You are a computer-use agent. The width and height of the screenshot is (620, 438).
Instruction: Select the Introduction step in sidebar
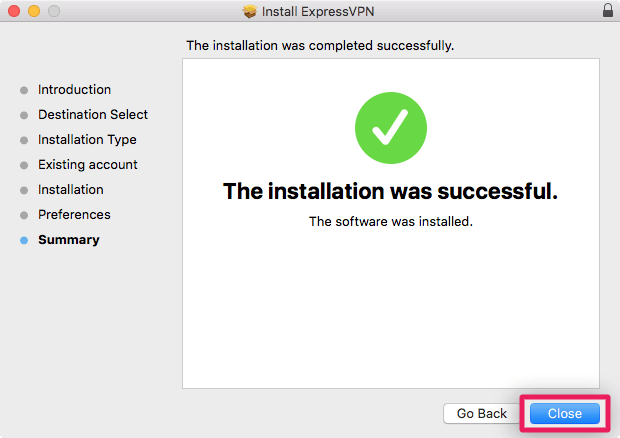tap(74, 90)
